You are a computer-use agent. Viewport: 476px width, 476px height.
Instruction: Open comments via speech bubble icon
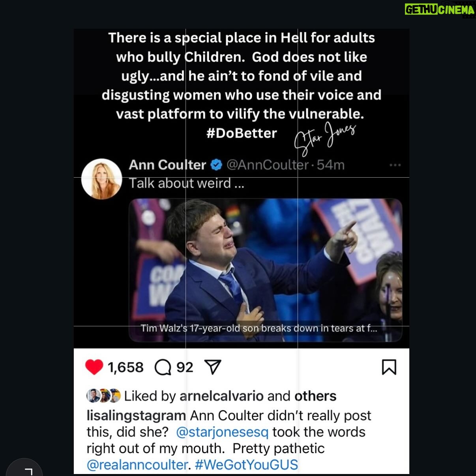(x=163, y=367)
